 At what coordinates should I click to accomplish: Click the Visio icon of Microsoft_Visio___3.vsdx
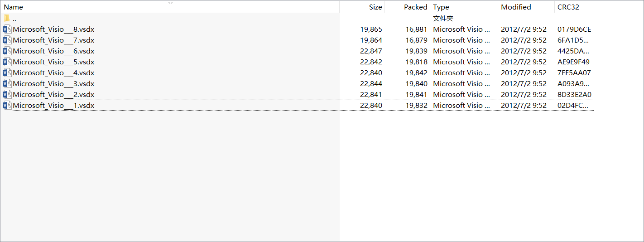point(7,83)
